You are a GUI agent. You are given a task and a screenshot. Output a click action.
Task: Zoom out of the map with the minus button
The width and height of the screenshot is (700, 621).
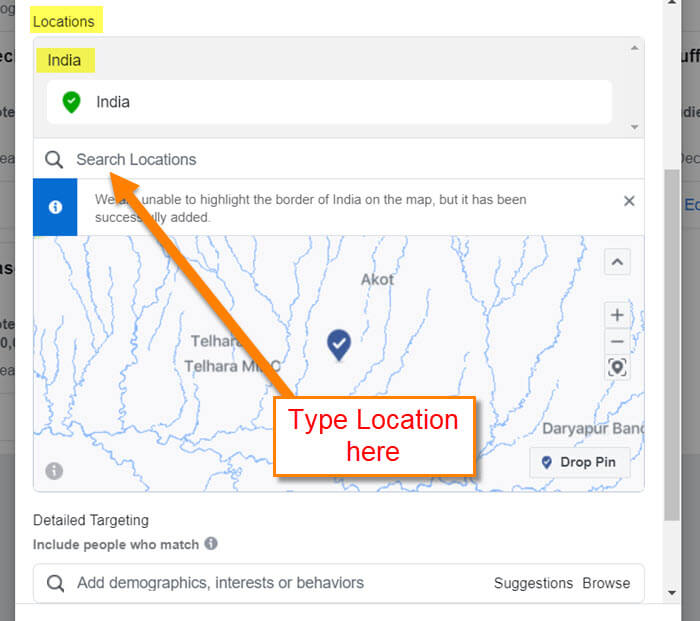(617, 342)
